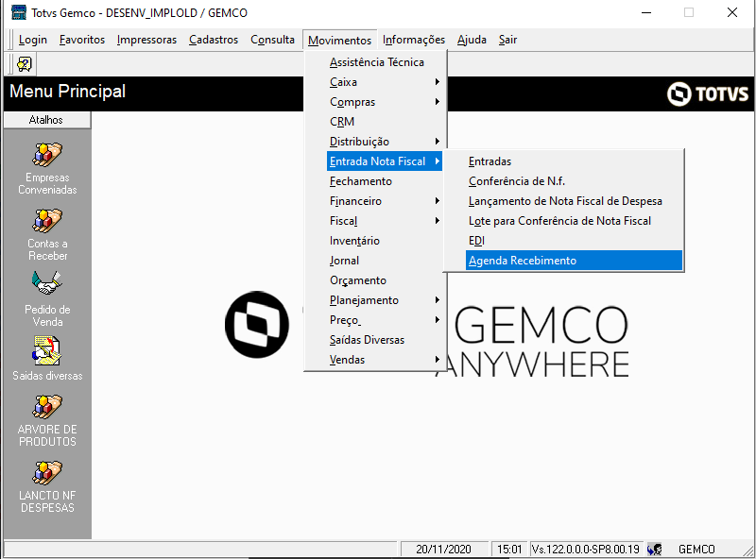Click the status bar user connection icon
Image resolution: width=756 pixels, height=559 pixels.
(655, 549)
